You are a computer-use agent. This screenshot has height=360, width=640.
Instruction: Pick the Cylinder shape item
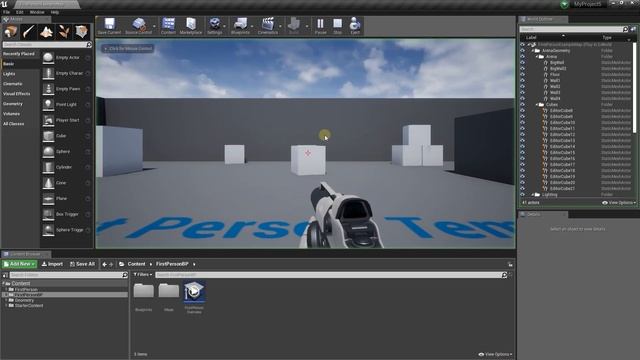[67, 167]
